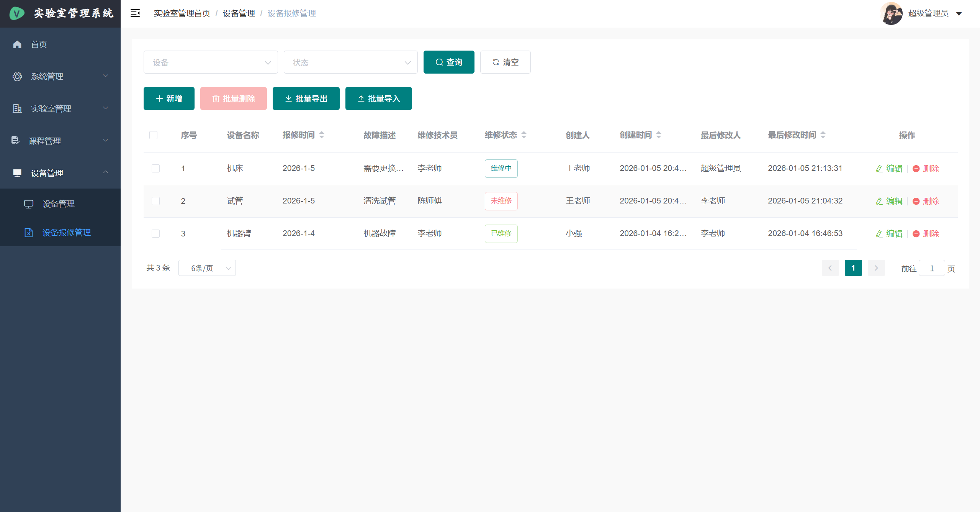Sort by 报修时间 column arrows
The height and width of the screenshot is (512, 980).
click(x=322, y=135)
